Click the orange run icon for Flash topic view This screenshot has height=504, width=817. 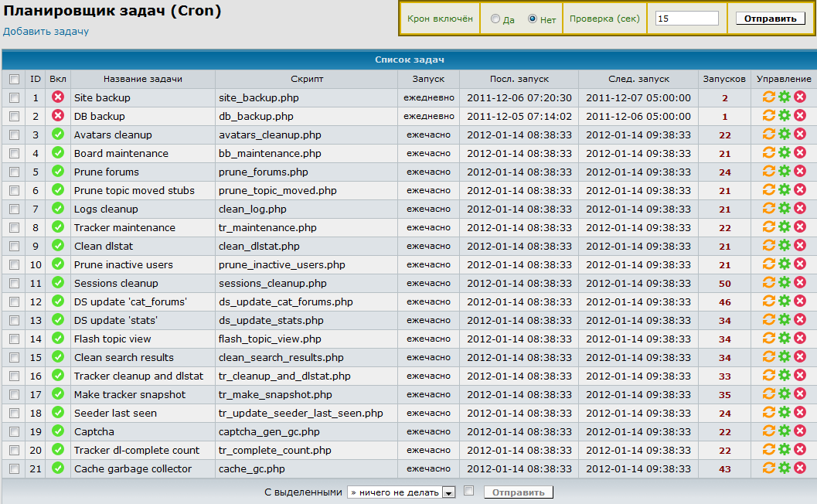coord(768,338)
